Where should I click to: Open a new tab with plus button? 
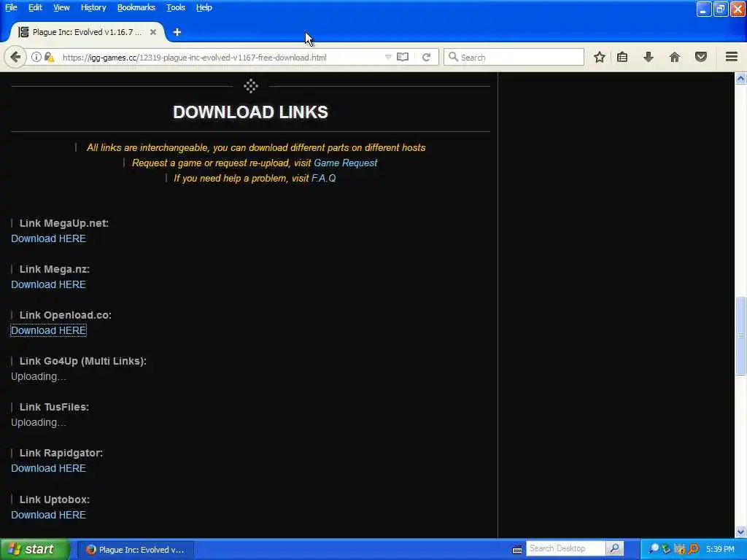click(x=177, y=32)
